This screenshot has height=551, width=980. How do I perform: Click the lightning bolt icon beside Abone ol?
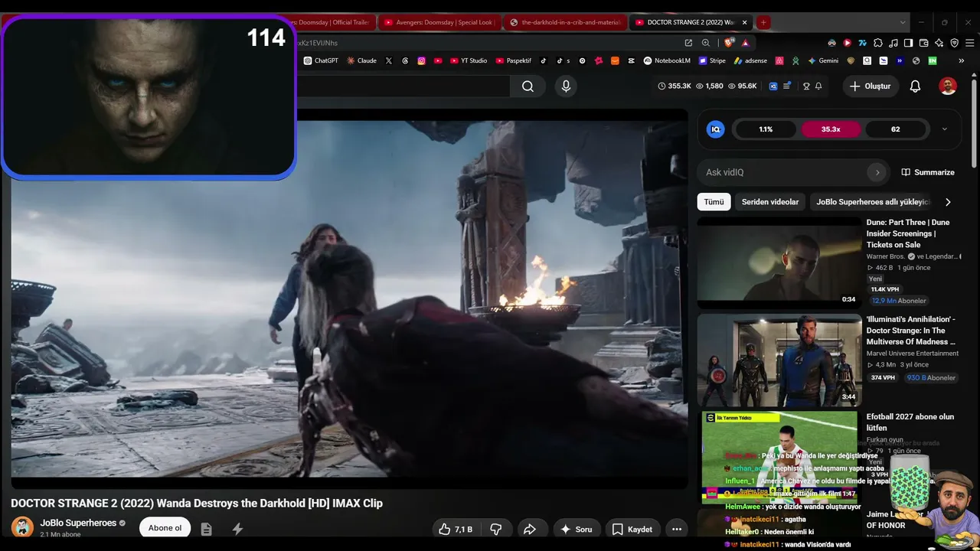[x=237, y=529]
